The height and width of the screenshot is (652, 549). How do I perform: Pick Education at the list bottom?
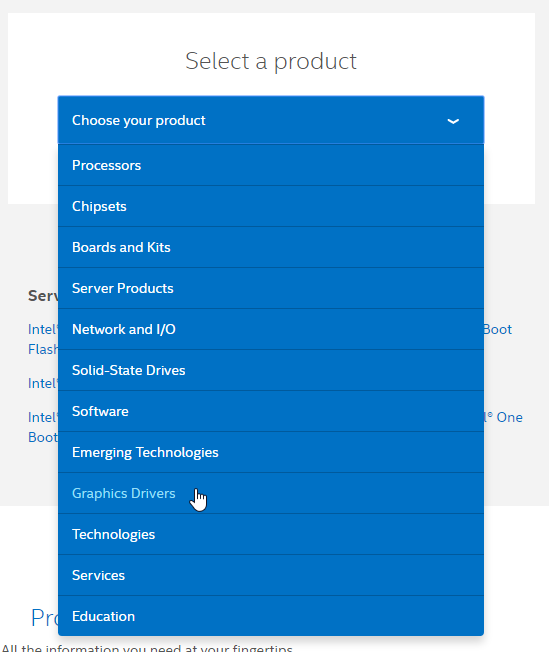(x=271, y=616)
